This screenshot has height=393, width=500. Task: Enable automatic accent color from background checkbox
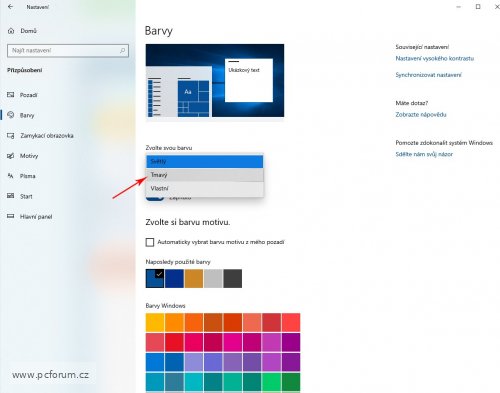tap(150, 242)
